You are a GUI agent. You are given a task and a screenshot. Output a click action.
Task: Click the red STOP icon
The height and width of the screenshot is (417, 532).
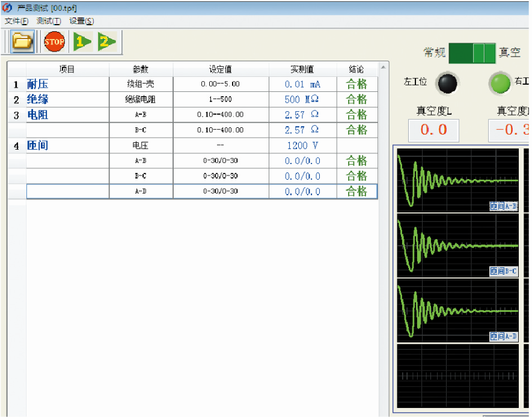pyautogui.click(x=54, y=41)
